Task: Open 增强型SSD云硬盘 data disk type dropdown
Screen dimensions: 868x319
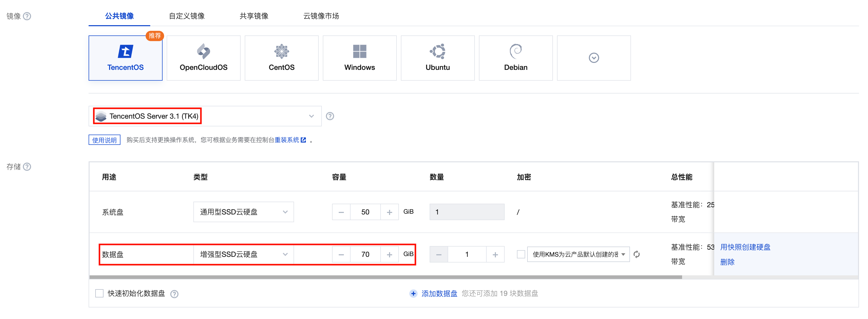Action: 243,254
